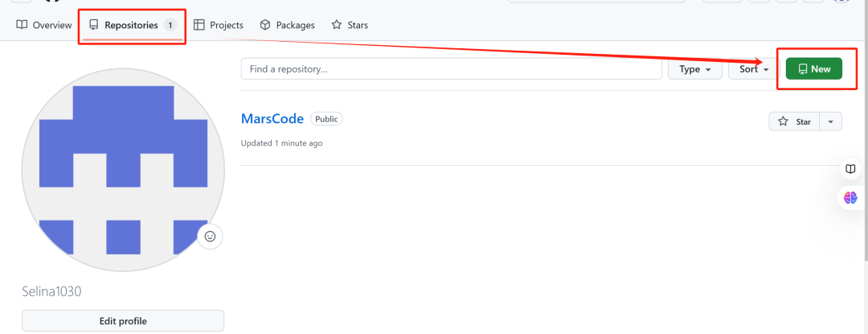The image size is (868, 334).
Task: Click the cube icon next to Packages
Action: [x=265, y=25]
